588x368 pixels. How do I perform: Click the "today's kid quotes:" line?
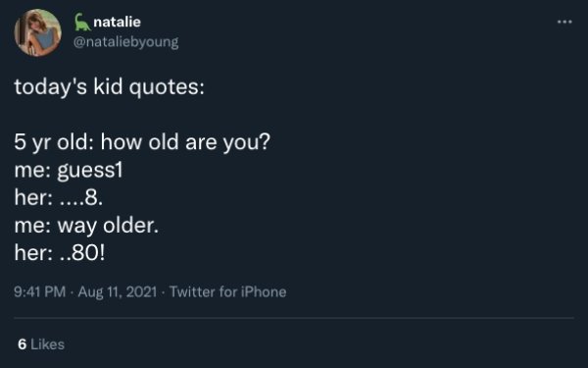click(x=109, y=87)
